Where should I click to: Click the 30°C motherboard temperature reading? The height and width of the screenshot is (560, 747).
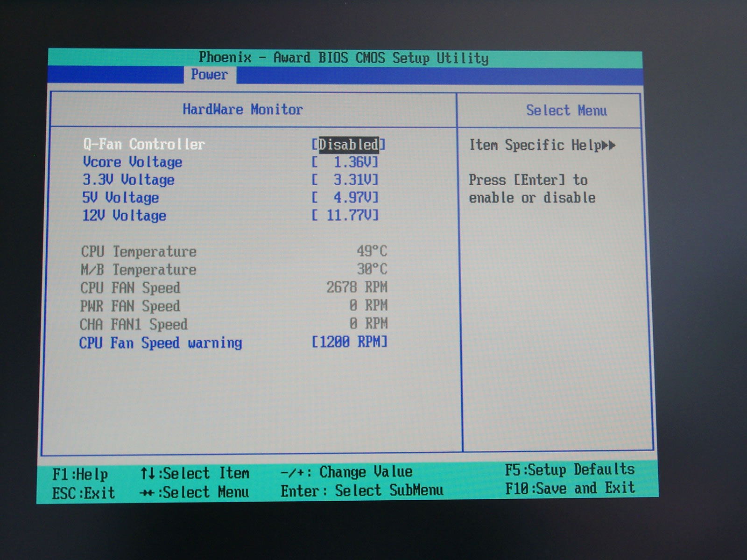372,269
